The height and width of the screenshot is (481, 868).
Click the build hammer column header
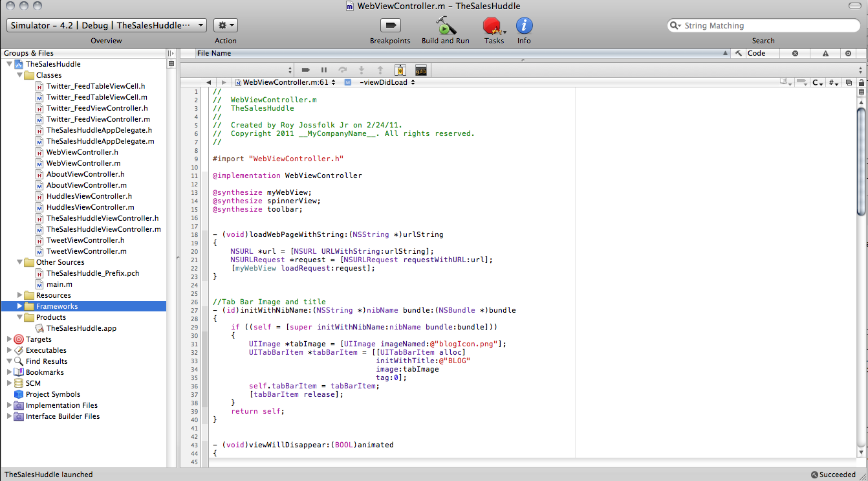tap(738, 53)
